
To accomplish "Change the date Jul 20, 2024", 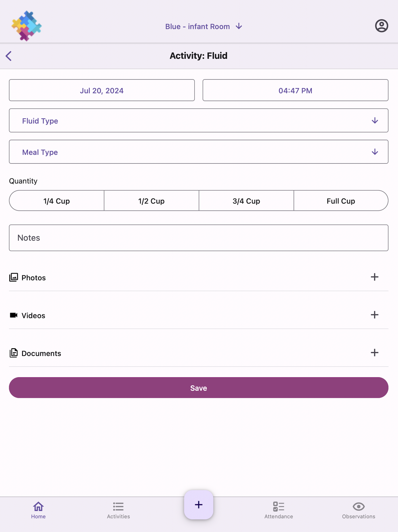I will [102, 90].
